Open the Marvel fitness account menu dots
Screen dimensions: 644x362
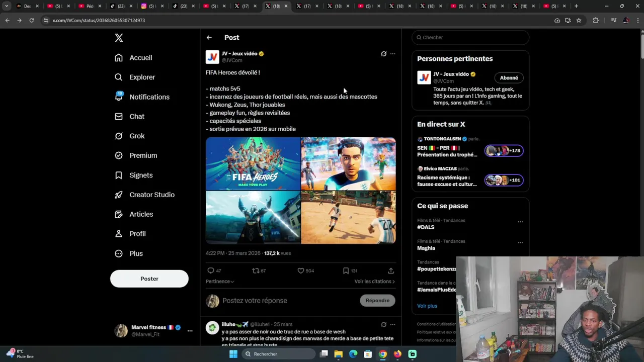click(190, 331)
